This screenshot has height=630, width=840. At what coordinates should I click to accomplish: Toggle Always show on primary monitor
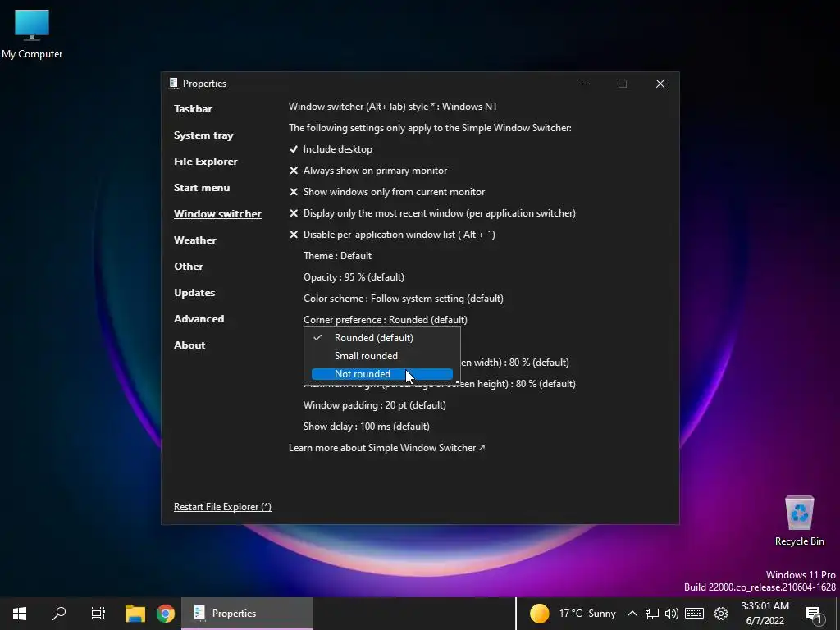pos(368,171)
